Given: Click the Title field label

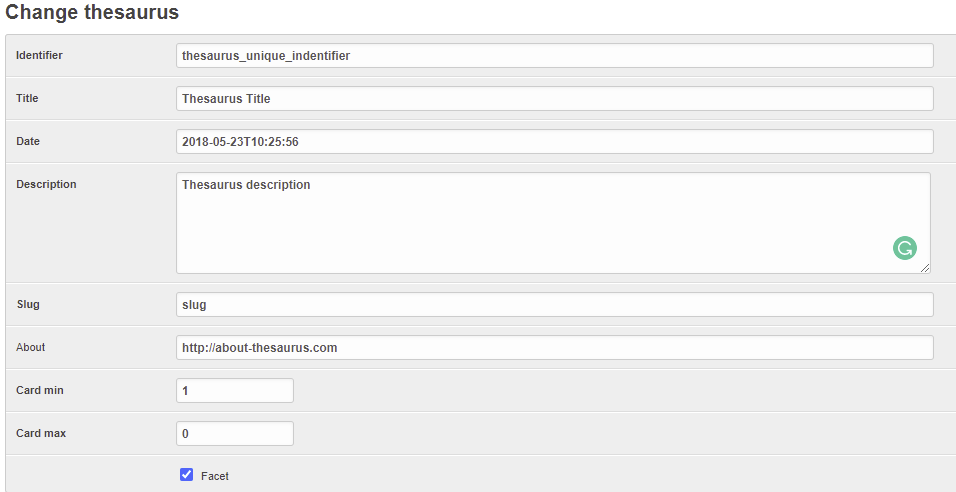Looking at the screenshot, I should pyautogui.click(x=27, y=98).
